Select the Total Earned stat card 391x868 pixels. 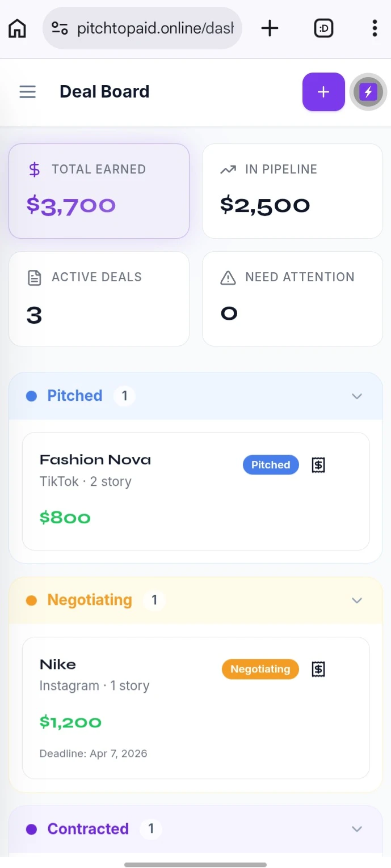point(99,191)
